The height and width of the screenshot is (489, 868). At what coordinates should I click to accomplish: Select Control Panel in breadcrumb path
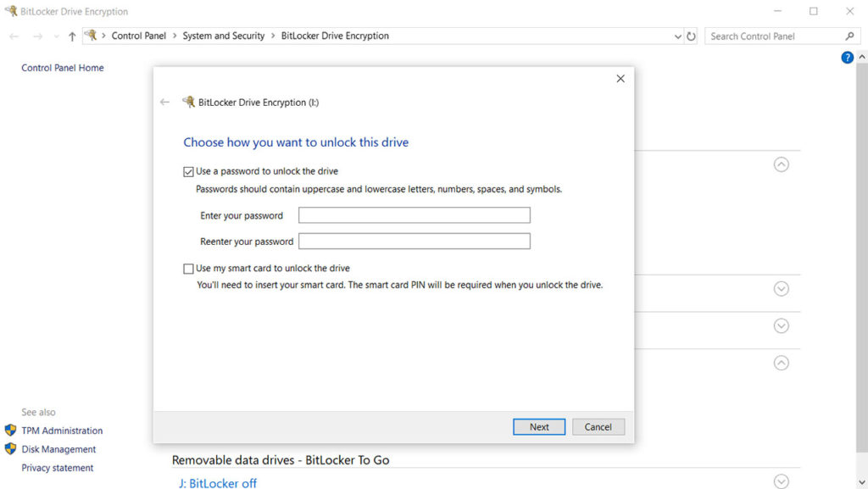click(x=141, y=36)
